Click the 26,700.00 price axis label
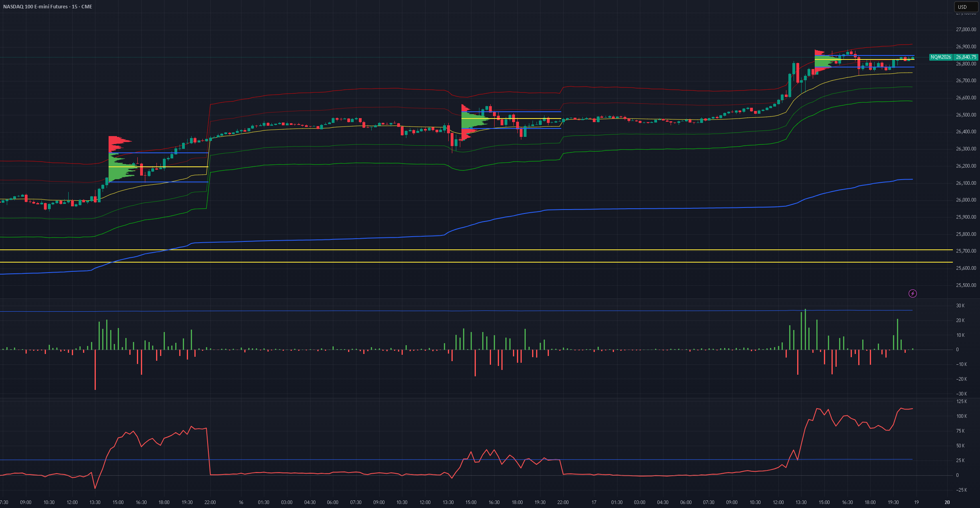Screen dimensions: 980x508 click(966, 81)
